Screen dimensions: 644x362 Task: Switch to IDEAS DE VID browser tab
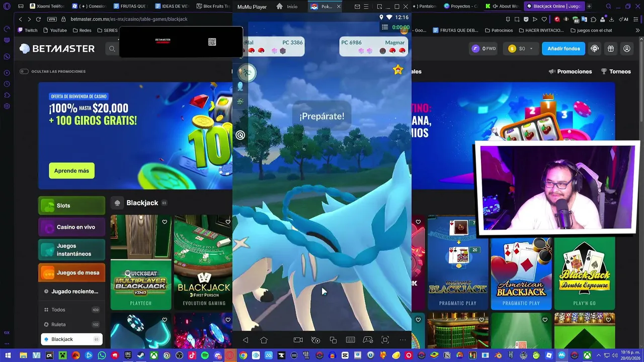pos(172,7)
